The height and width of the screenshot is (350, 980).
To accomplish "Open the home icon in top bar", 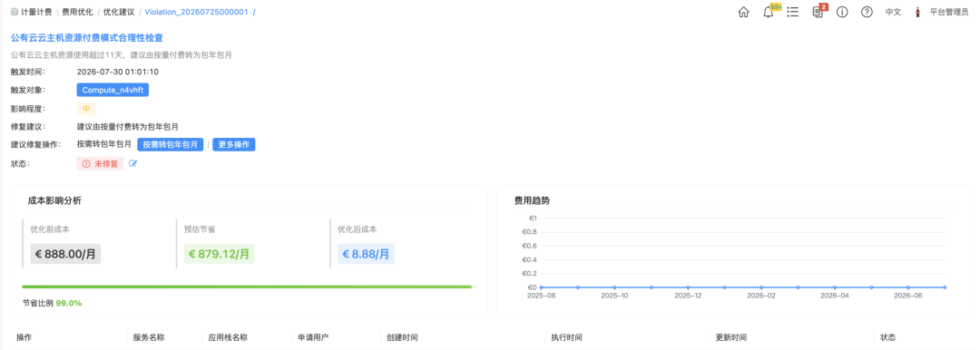I will click(743, 12).
